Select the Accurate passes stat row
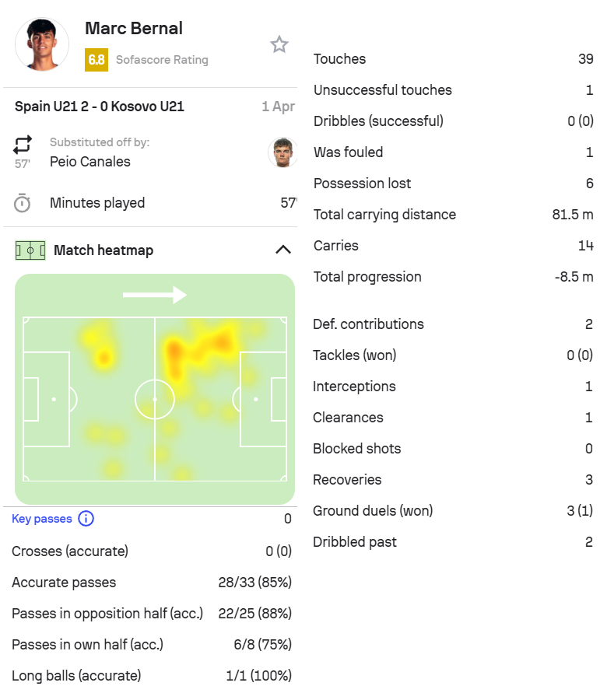This screenshot has height=700, width=614. click(152, 583)
